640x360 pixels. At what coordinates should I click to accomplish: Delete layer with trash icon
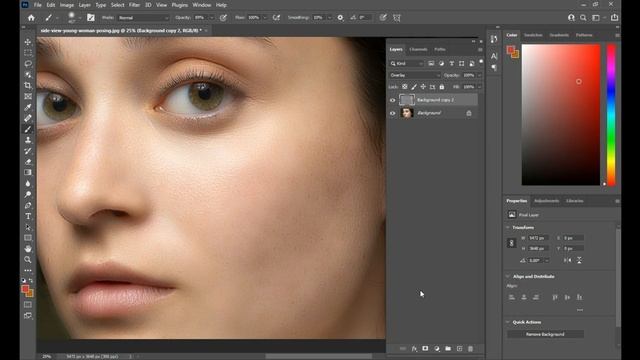click(470, 349)
